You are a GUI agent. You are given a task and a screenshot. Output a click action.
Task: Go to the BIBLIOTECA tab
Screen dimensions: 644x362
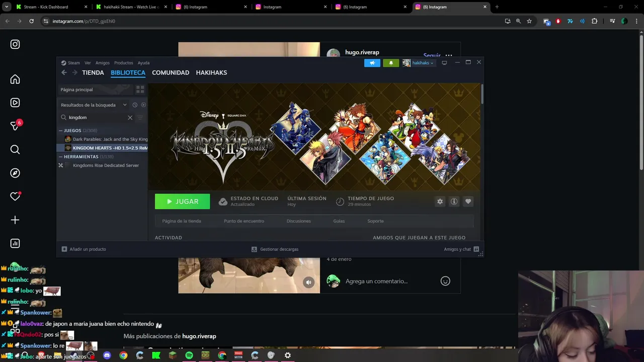[x=128, y=72]
